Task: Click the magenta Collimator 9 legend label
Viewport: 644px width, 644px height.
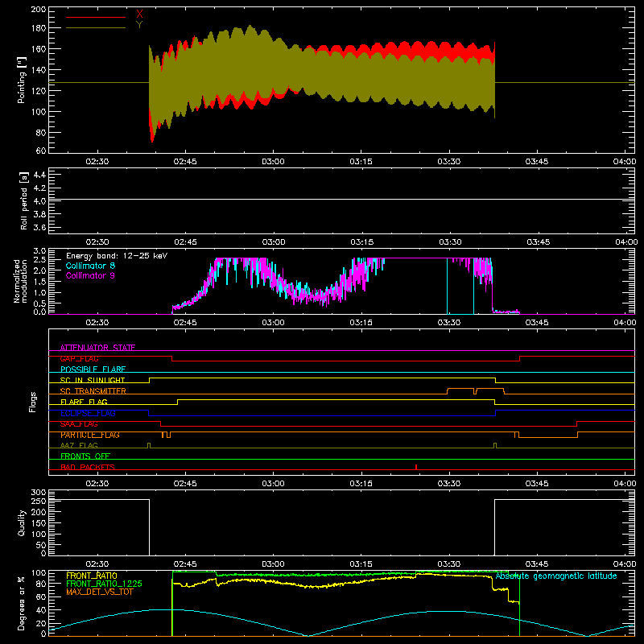Action: click(90, 275)
